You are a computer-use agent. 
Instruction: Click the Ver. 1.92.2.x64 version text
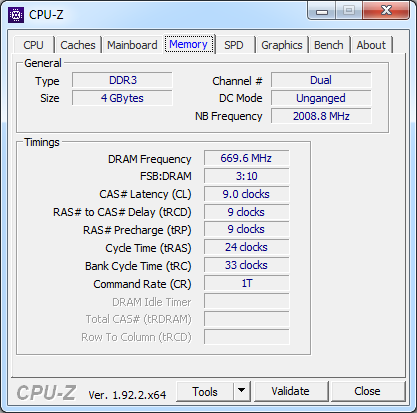point(127,395)
